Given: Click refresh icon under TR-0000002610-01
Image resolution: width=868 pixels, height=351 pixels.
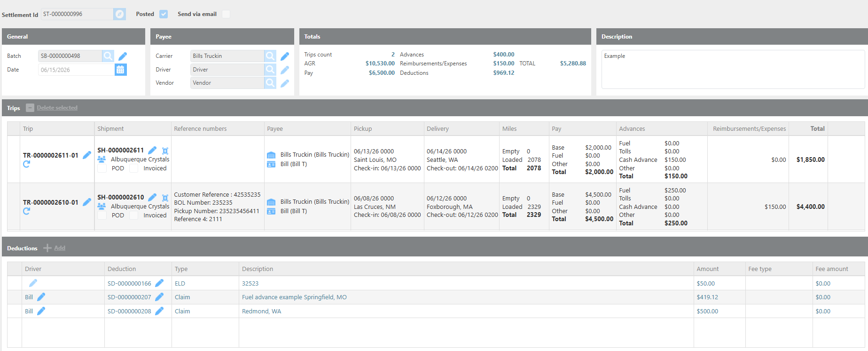Looking at the screenshot, I should 26,211.
